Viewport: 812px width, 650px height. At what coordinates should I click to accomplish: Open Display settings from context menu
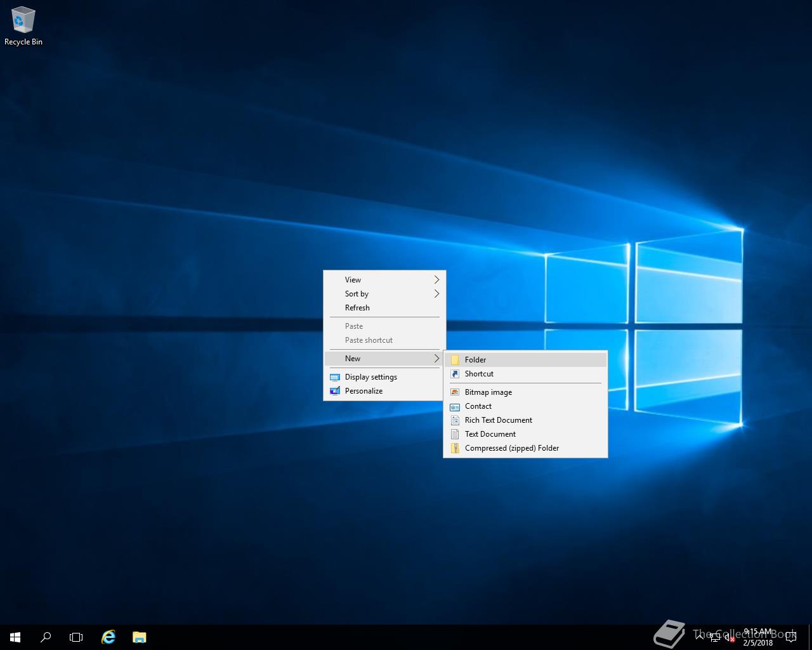pos(384,377)
